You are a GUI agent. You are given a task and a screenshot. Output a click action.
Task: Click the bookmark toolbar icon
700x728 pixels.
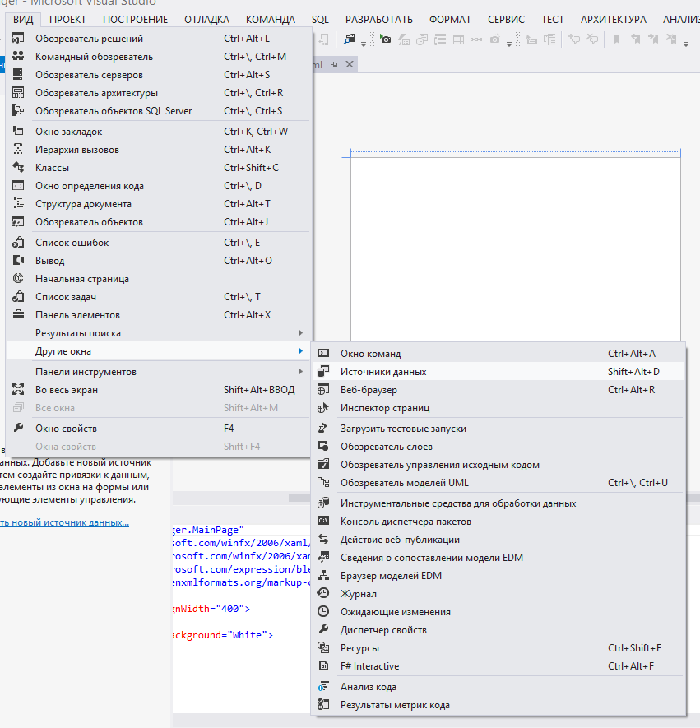tap(616, 39)
